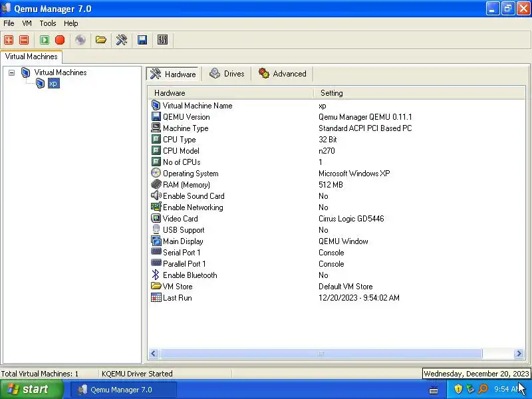Click the Enable Sound Card speaker icon
532x399 pixels.
point(156,196)
